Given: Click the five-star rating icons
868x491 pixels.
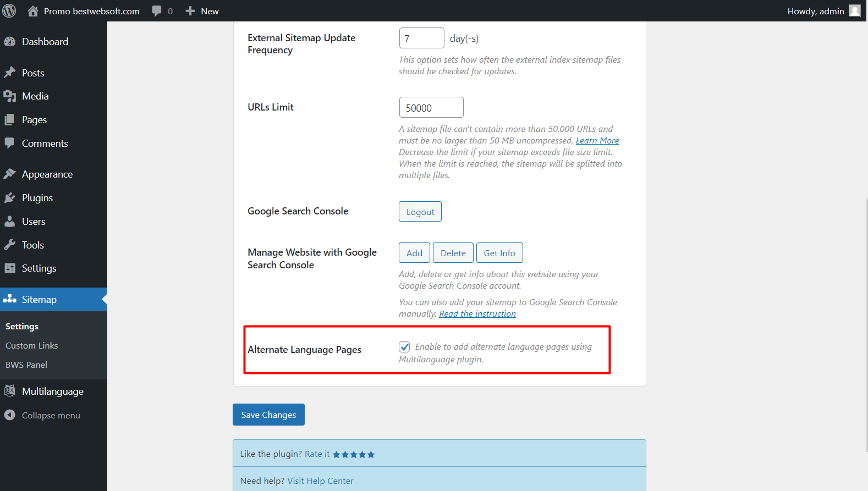Looking at the screenshot, I should 354,455.
